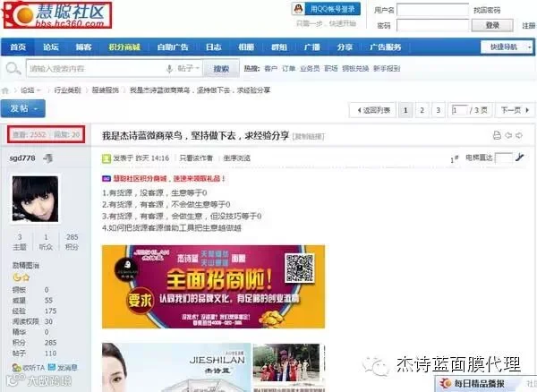
Task: Click the microphone voice-search icon
Action: (169, 69)
